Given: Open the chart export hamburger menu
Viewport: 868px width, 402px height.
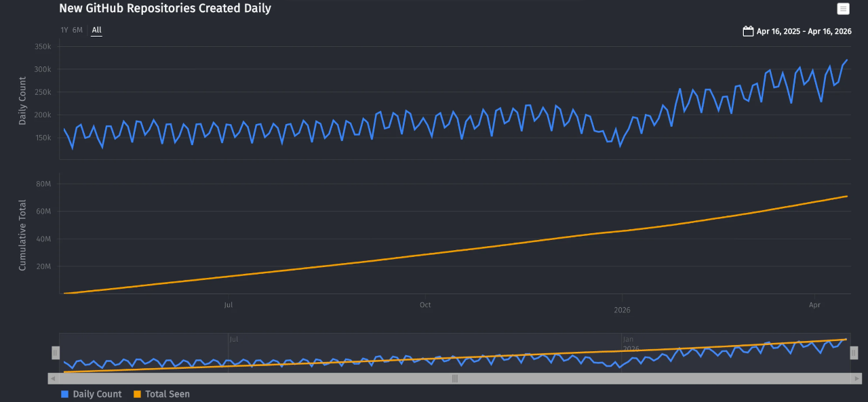Looking at the screenshot, I should (x=843, y=9).
